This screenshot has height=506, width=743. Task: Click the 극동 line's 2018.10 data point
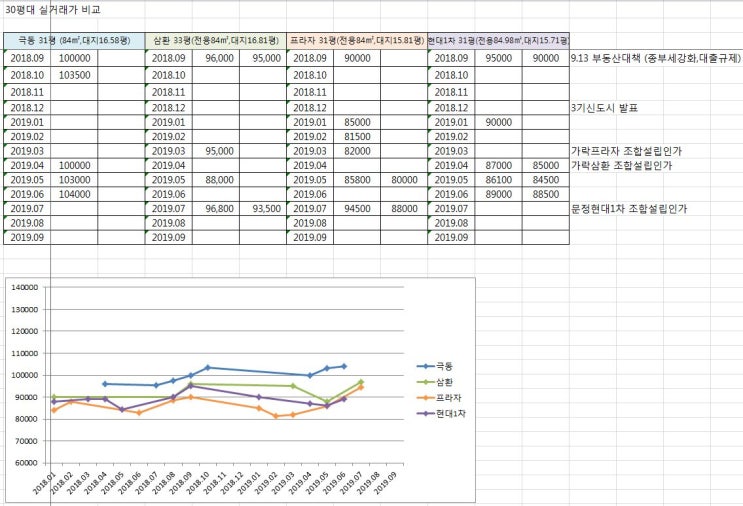208,368
